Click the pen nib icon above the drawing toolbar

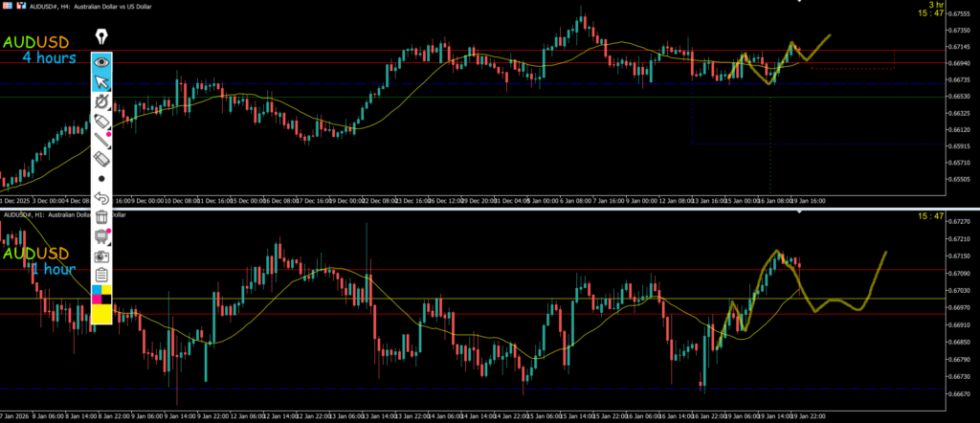pos(101,37)
